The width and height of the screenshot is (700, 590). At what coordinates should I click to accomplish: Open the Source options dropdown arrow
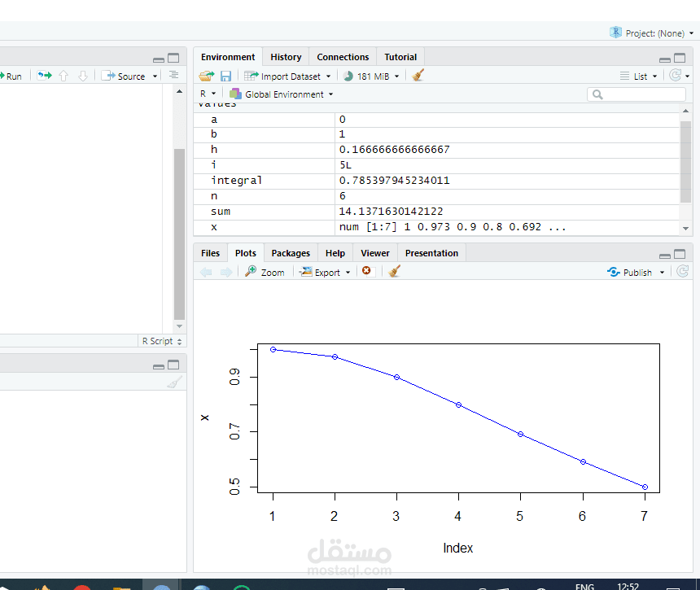(x=155, y=76)
